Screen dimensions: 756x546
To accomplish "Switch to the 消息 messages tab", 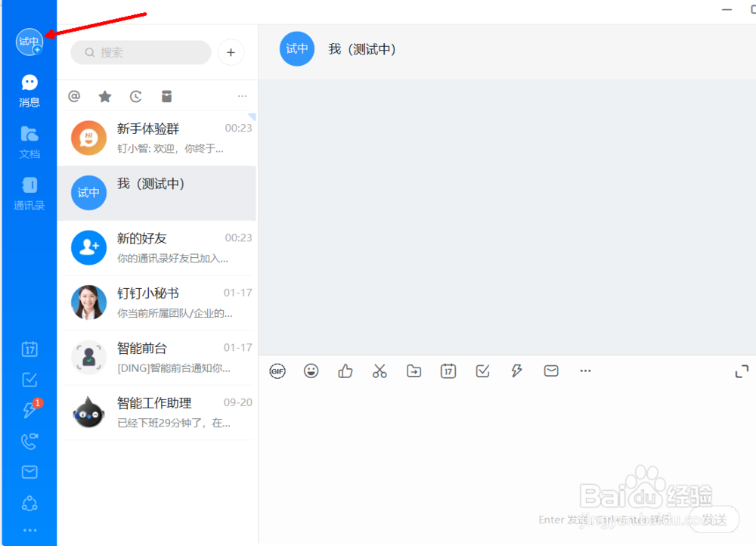I will 29,89.
